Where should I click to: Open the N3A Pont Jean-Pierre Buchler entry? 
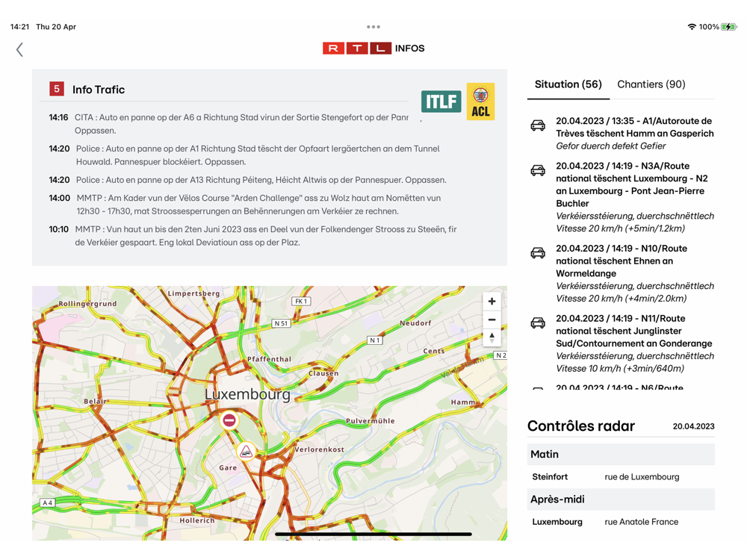(x=622, y=197)
